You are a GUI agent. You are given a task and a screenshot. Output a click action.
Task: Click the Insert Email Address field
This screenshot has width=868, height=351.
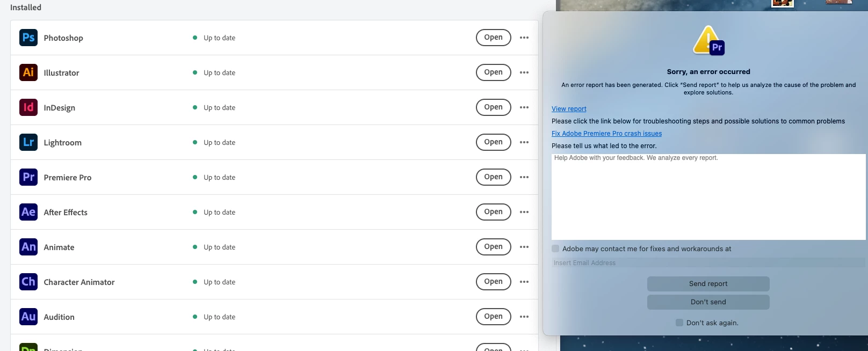point(708,263)
